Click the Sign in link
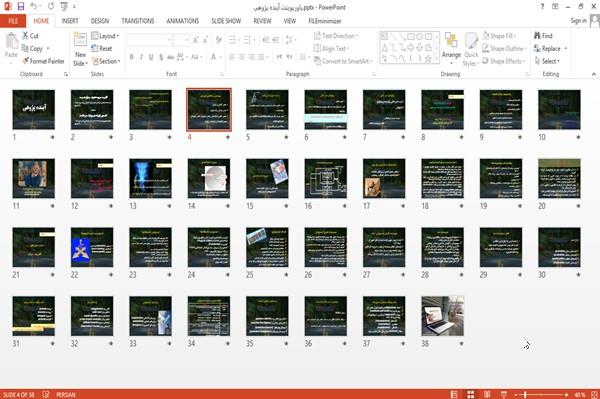Viewport: 600px width, 399px height. 578,21
